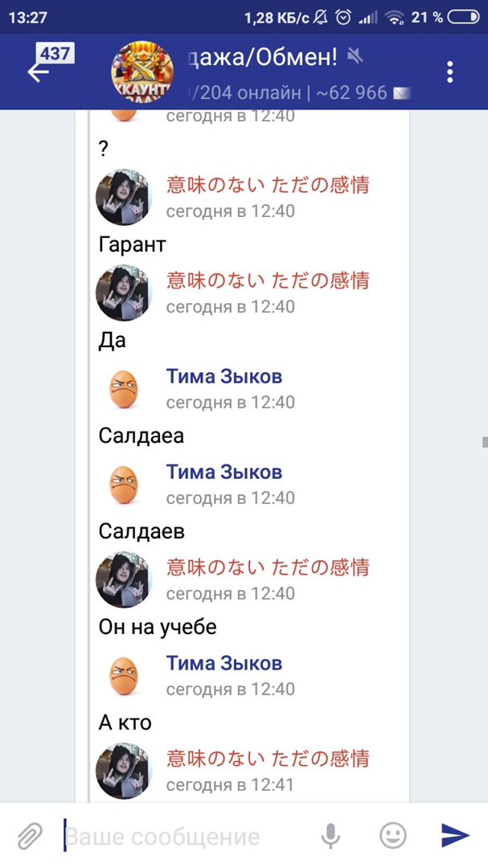Tap the dark avatar above 'Он на учебе'

(124, 579)
